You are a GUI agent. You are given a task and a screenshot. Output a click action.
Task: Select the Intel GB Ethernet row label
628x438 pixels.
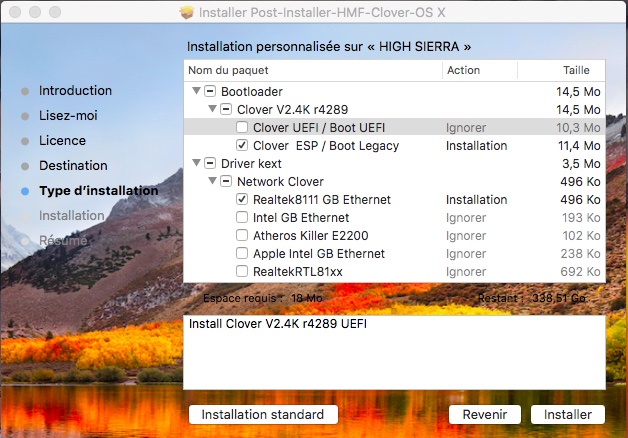pos(301,218)
